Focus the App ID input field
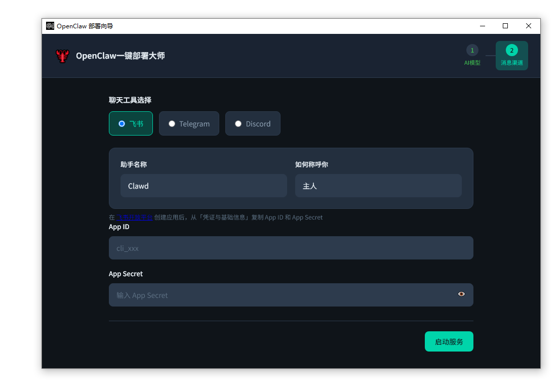 pos(291,248)
